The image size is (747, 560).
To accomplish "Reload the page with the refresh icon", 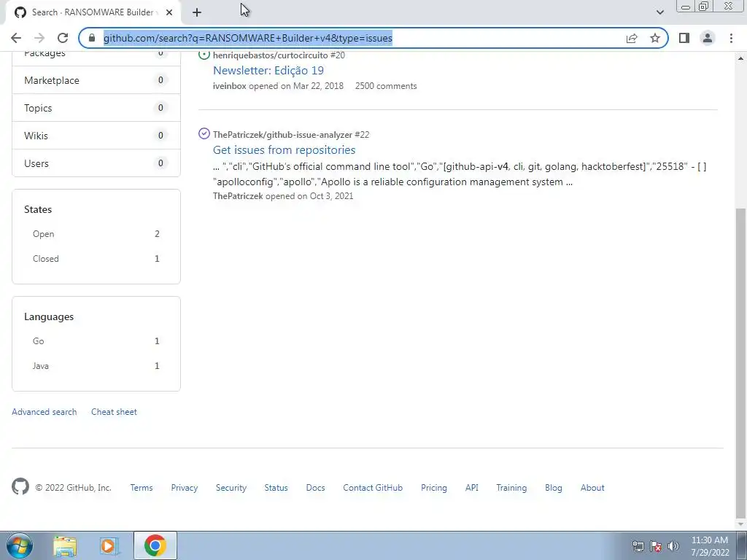I will 63,38.
